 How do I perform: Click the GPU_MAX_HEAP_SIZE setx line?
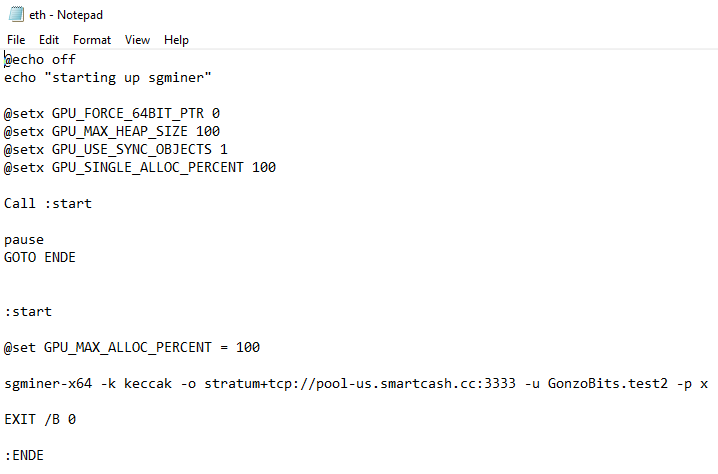[112, 132]
